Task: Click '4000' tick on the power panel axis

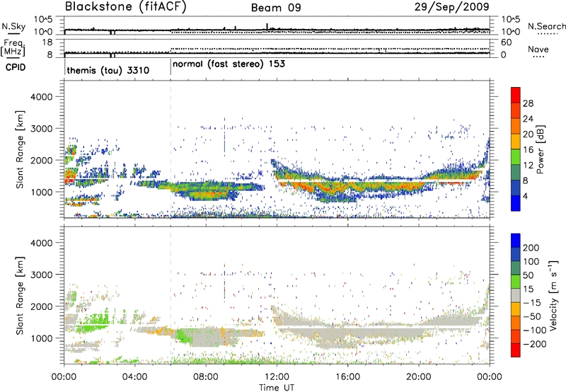Action: 41,97
